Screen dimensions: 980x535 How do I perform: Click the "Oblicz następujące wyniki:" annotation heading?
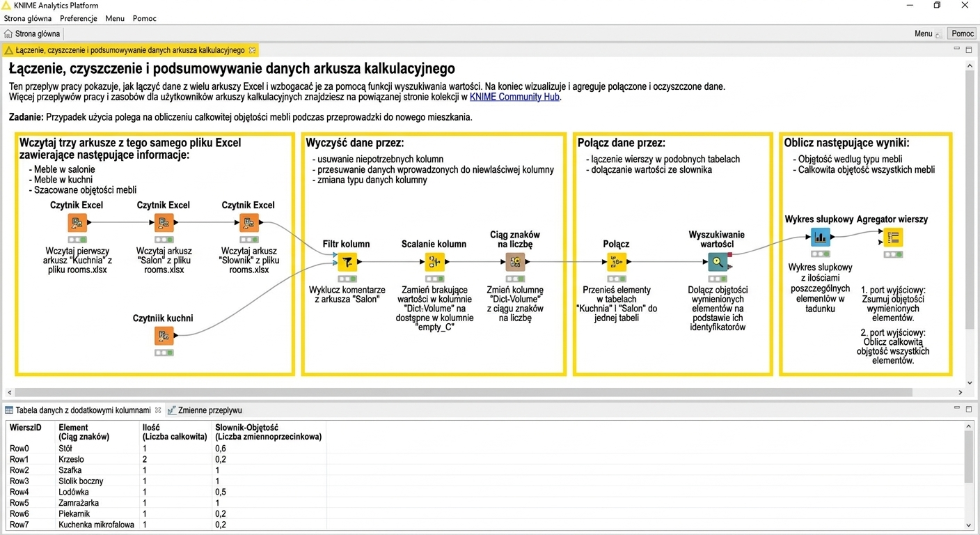(846, 143)
